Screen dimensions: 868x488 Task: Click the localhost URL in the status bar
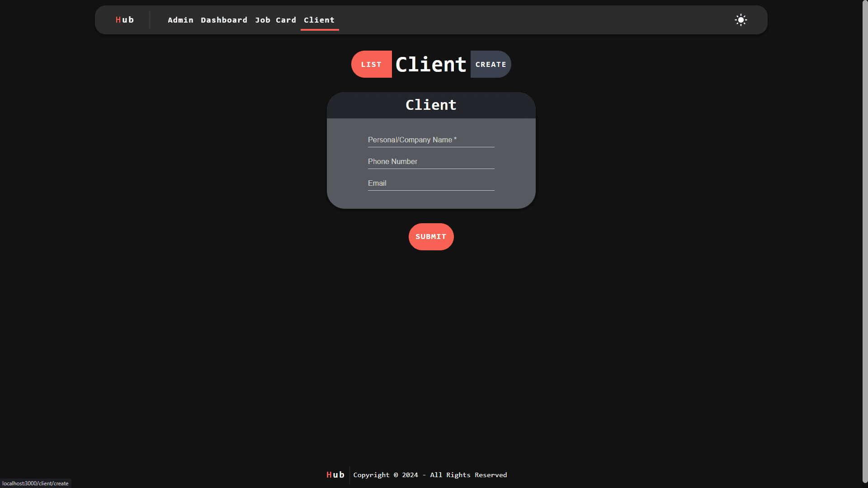(x=34, y=483)
